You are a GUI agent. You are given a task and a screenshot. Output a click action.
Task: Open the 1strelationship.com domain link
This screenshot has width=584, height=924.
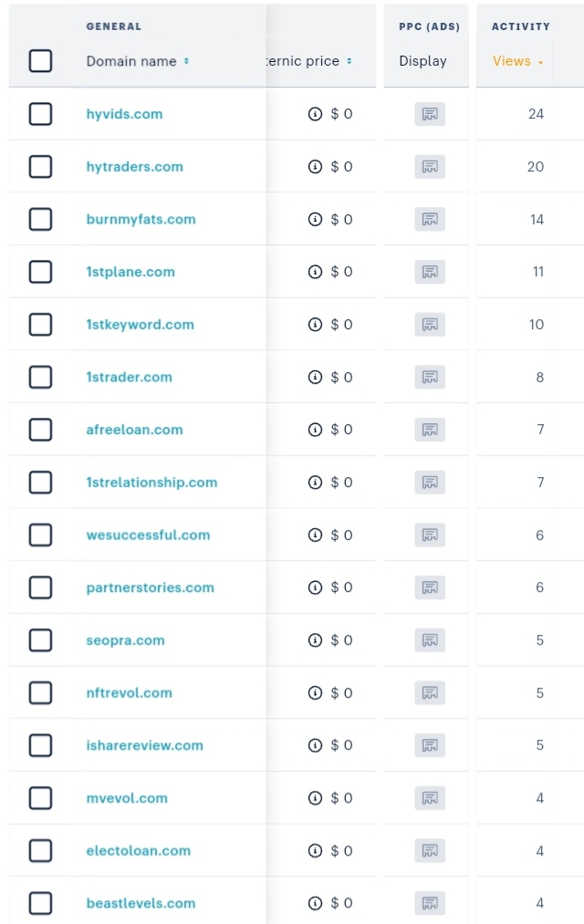coord(151,482)
